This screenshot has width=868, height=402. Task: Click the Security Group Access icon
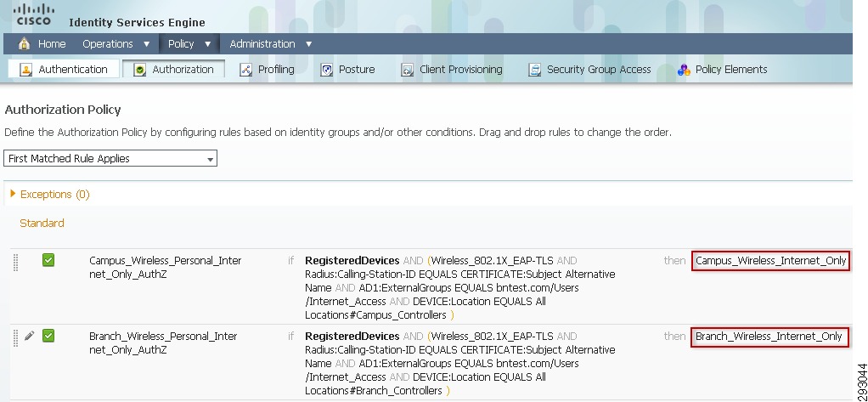pyautogui.click(x=534, y=70)
